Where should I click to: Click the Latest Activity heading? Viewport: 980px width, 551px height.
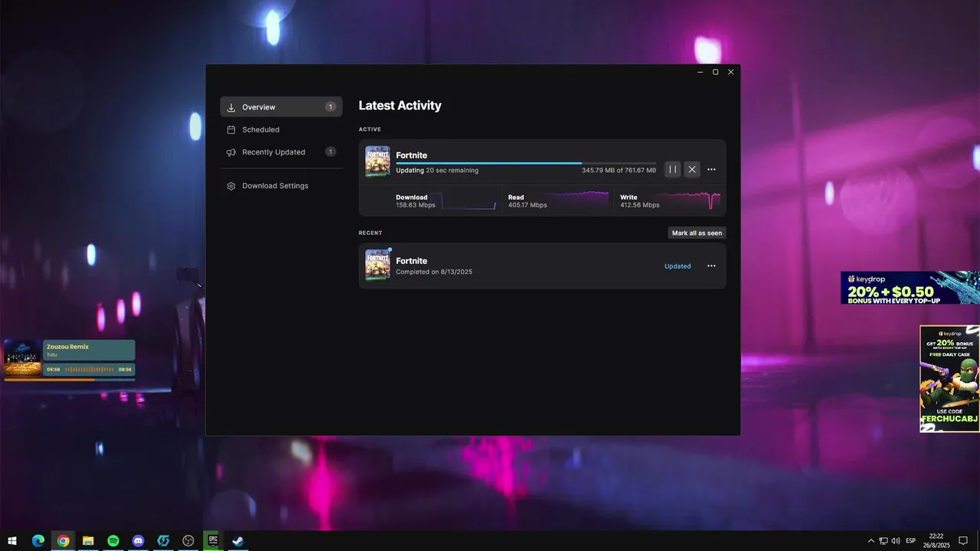point(400,106)
